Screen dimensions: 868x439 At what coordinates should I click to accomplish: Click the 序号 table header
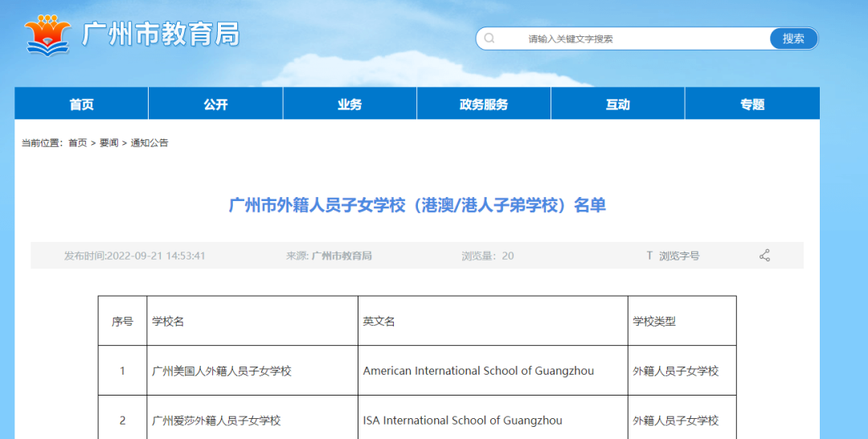[122, 321]
